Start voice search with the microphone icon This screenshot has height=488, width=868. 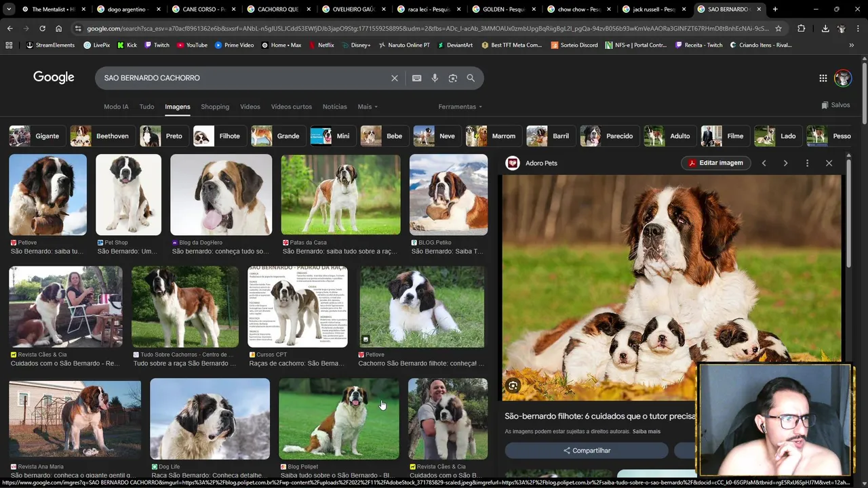click(x=435, y=78)
